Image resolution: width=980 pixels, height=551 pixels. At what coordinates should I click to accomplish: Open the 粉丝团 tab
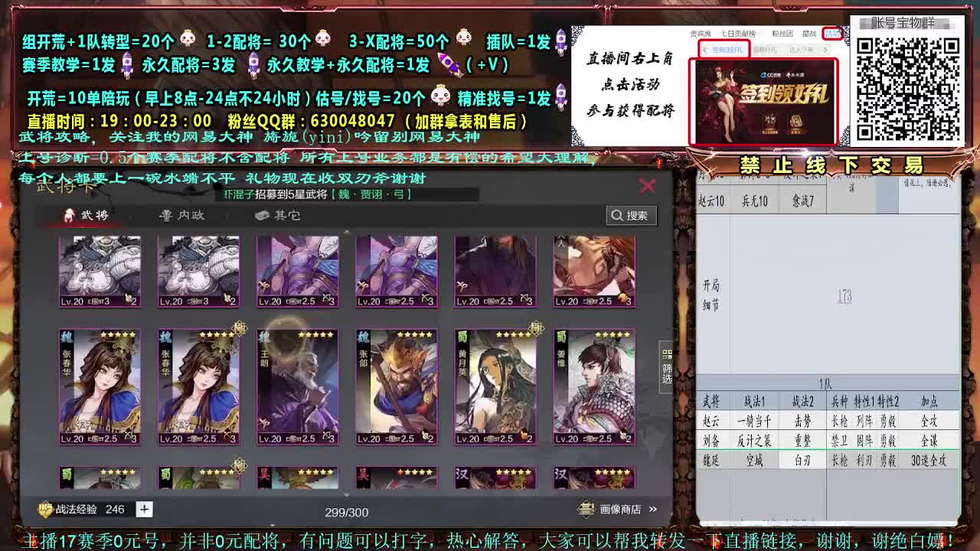pos(782,34)
